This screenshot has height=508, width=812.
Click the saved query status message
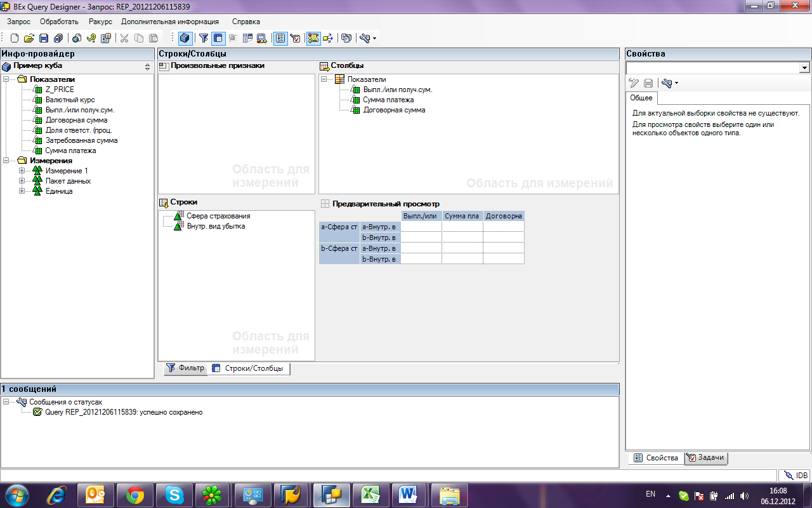click(124, 412)
